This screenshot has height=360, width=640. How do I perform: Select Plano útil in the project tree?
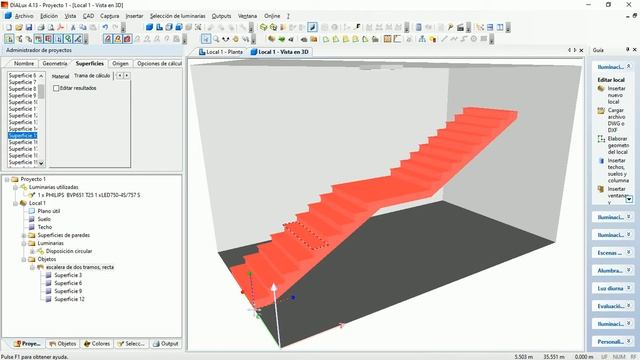(49, 211)
